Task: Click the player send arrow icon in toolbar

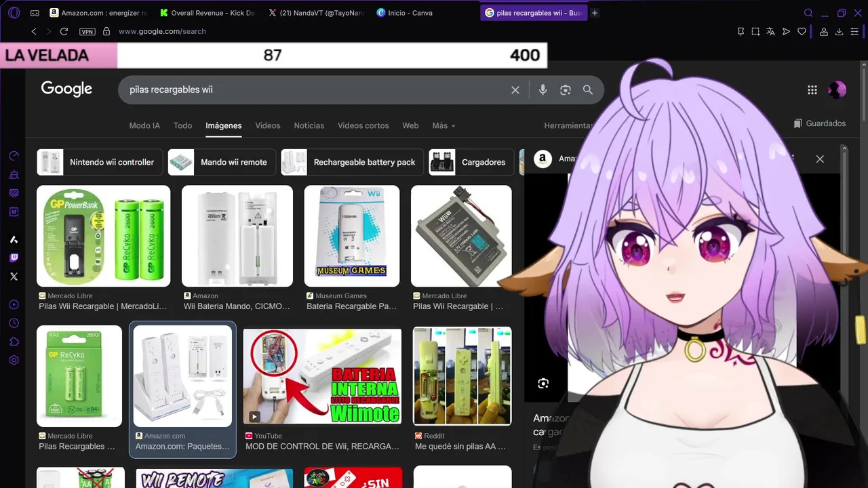Action: click(x=786, y=31)
